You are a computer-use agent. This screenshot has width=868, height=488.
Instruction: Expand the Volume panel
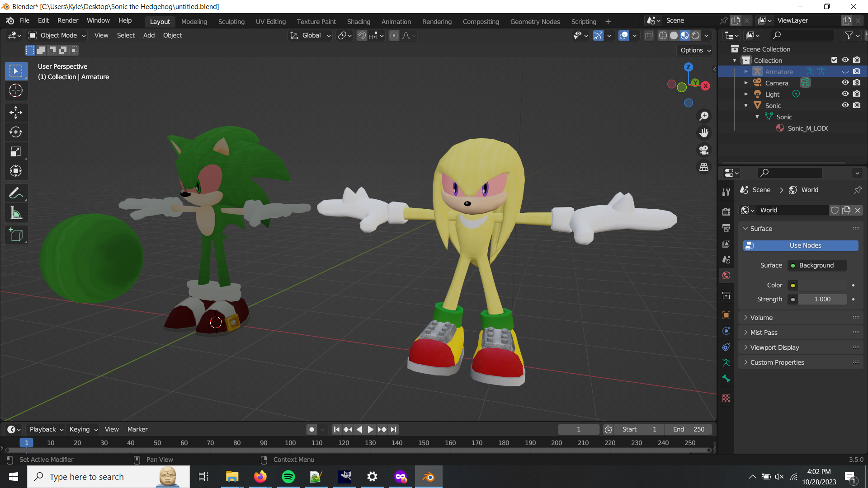(801, 318)
